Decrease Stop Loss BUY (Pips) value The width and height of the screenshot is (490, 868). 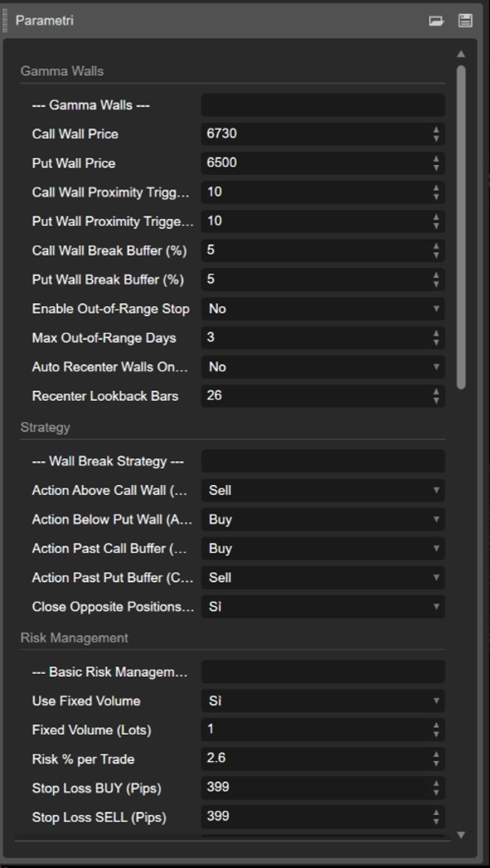click(x=438, y=791)
